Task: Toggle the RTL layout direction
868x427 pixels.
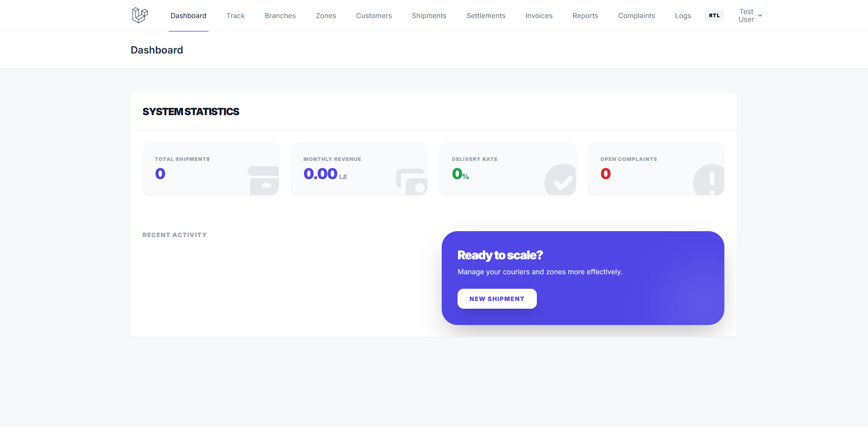Action: point(714,15)
